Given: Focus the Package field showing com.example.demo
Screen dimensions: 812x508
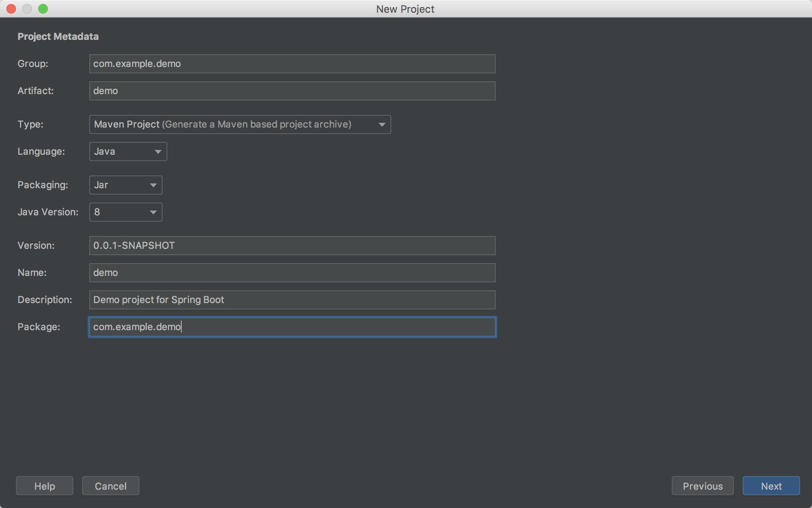Looking at the screenshot, I should point(292,327).
